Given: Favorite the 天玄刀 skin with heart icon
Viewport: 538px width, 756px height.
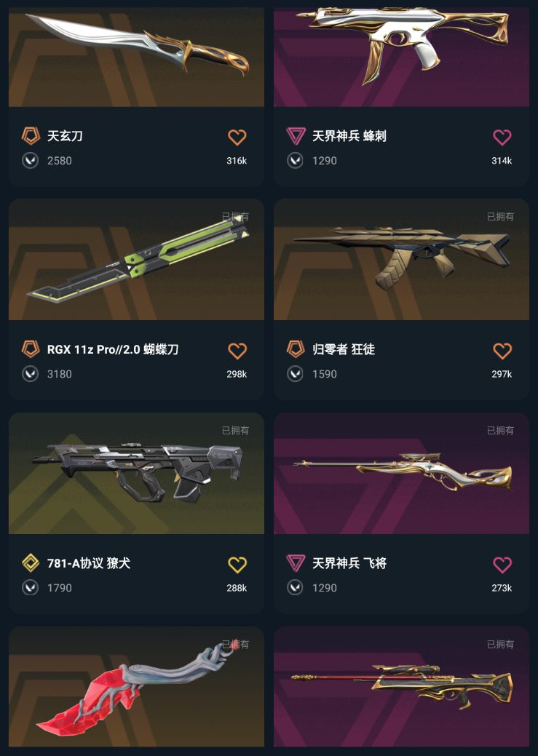Looking at the screenshot, I should 237,138.
